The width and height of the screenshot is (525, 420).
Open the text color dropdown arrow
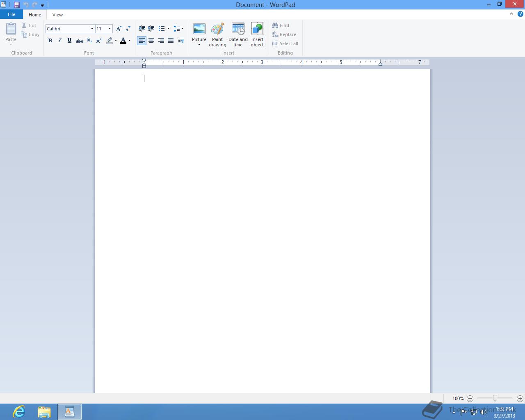click(130, 41)
